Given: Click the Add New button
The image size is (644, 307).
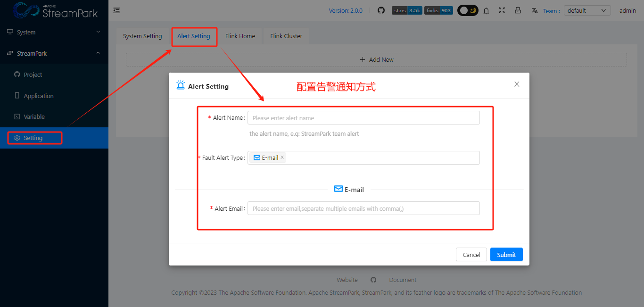Looking at the screenshot, I should tap(376, 59).
